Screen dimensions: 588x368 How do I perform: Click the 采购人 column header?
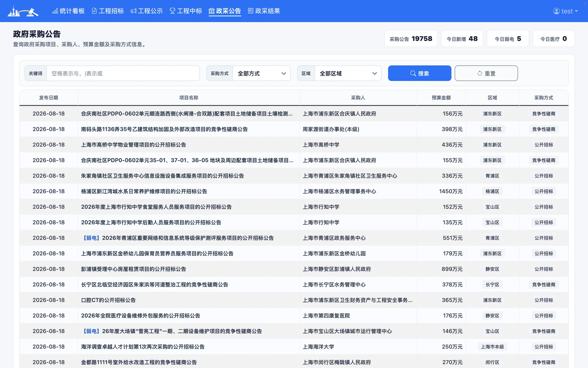click(358, 98)
